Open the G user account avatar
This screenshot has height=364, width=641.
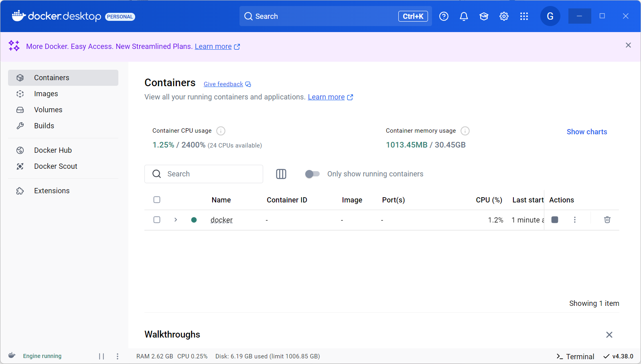coord(550,16)
